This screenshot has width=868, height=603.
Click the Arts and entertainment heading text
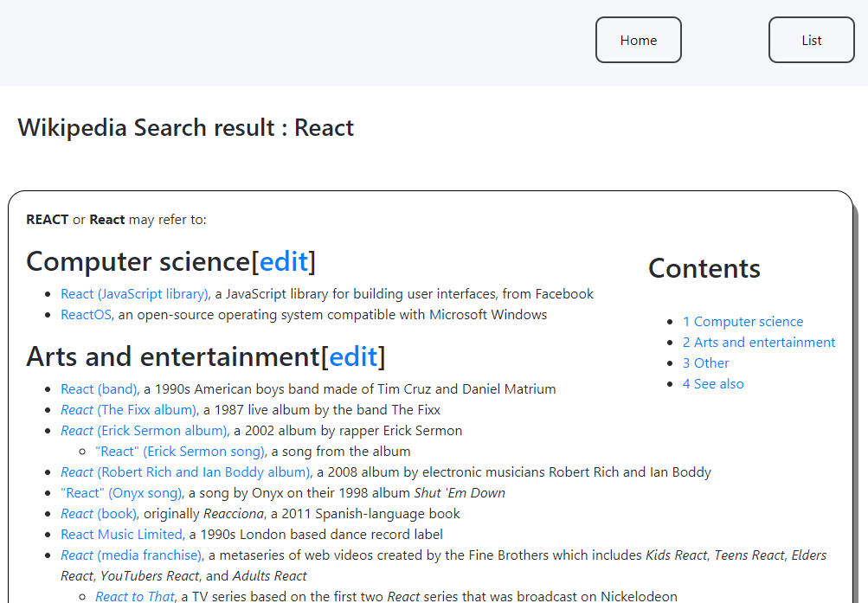tap(173, 356)
